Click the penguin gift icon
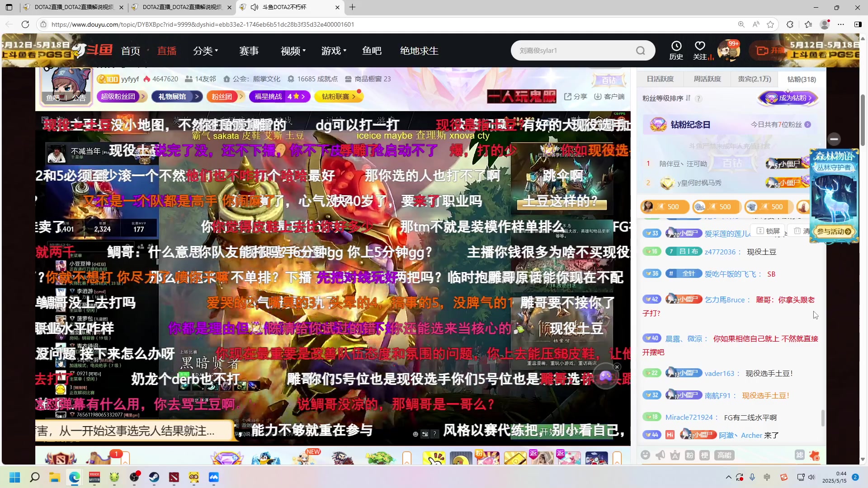The image size is (868, 488). 265,457
